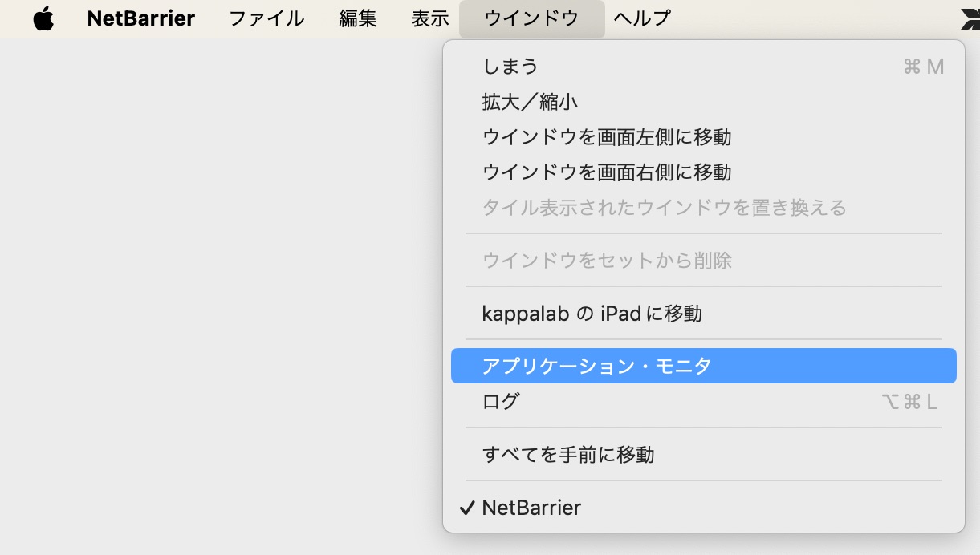Select kappalab の iPad に移動
This screenshot has width=980, height=555.
point(704,313)
